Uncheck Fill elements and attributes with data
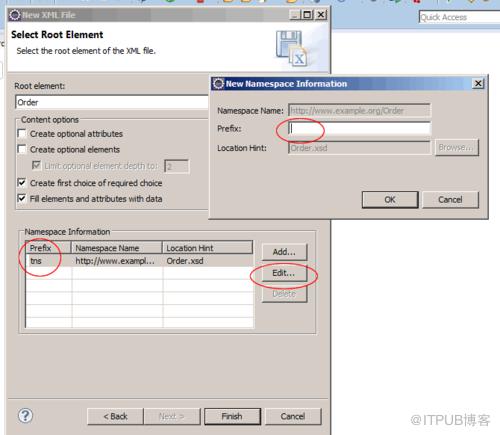The width and height of the screenshot is (500, 435). (x=22, y=198)
